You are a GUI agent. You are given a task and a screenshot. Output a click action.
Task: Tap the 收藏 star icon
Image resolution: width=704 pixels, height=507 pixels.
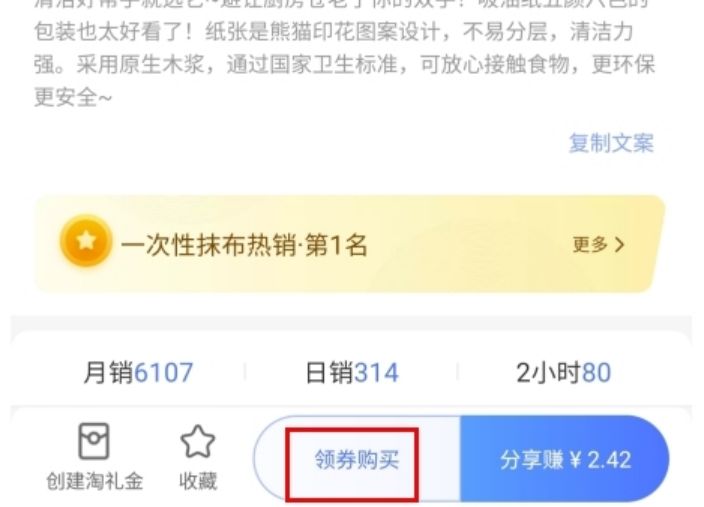coord(198,442)
